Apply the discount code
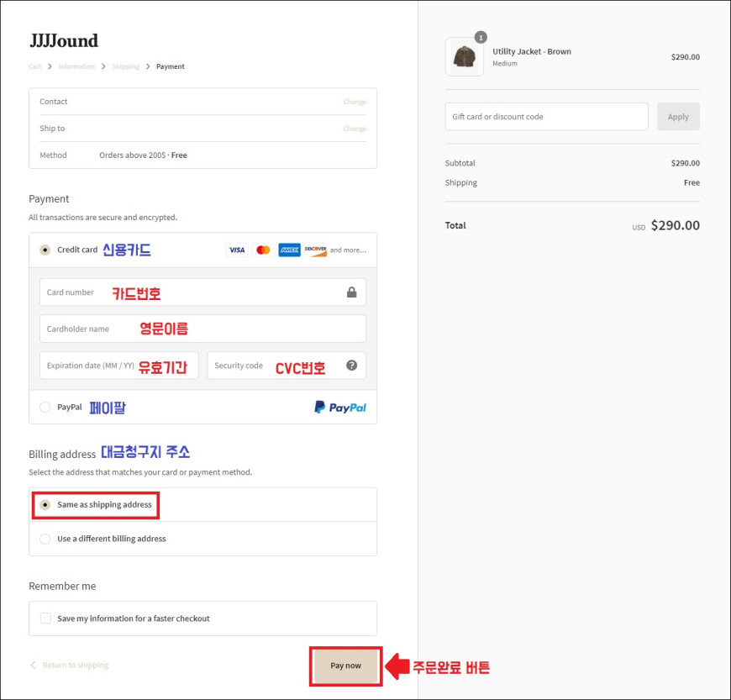The width and height of the screenshot is (731, 700). [678, 117]
